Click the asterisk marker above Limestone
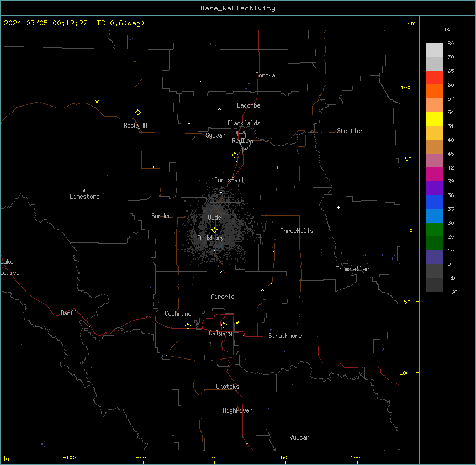Image resolution: width=476 pixels, height=465 pixels. tap(84, 191)
